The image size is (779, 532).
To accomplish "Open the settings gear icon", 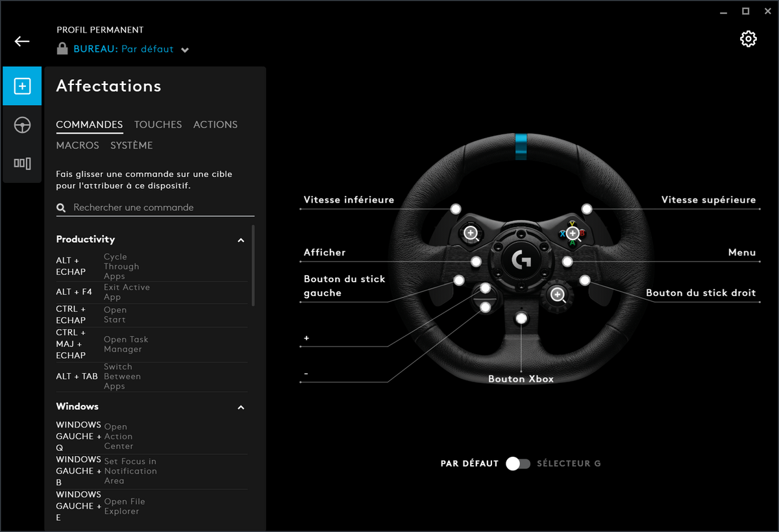I will pyautogui.click(x=748, y=39).
